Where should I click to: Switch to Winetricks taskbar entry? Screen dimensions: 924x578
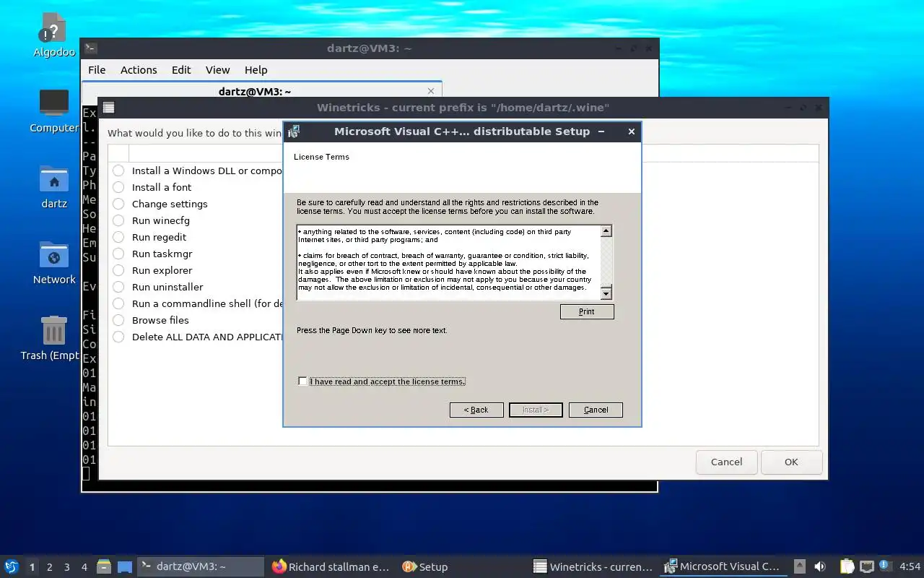coord(593,566)
